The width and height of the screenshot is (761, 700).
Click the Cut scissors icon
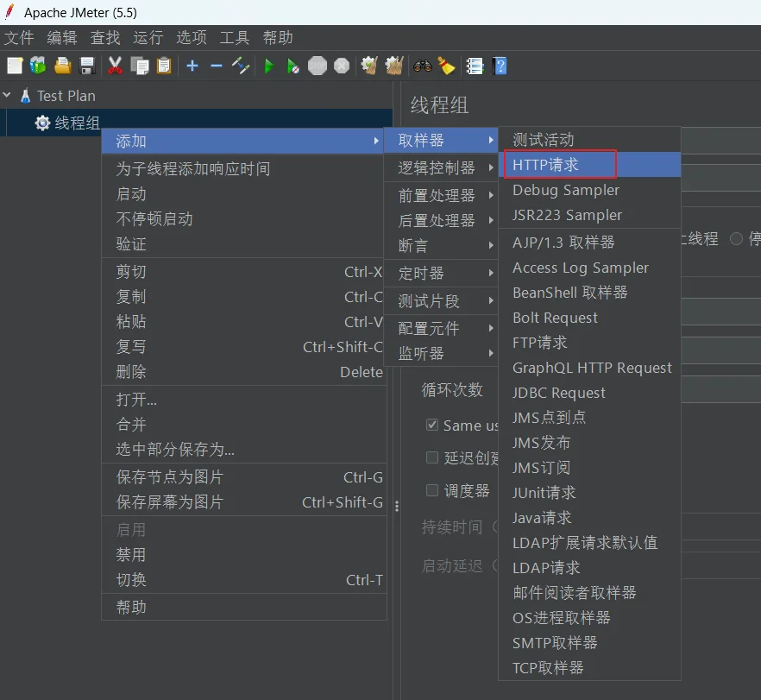(x=115, y=66)
